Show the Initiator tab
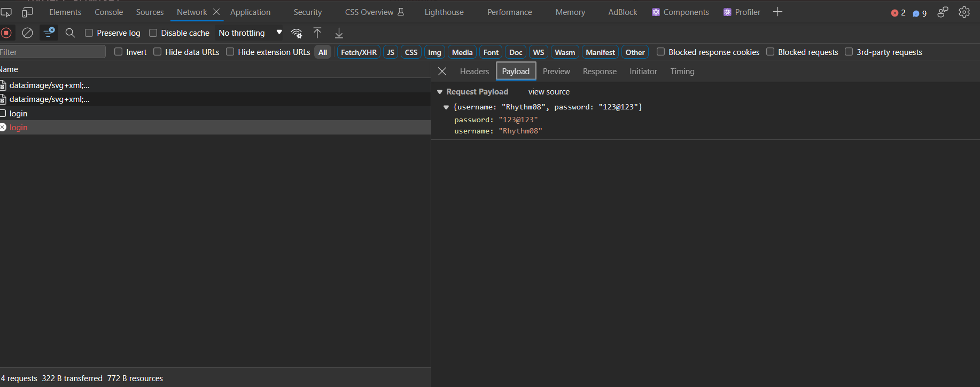Image resolution: width=980 pixels, height=387 pixels. point(643,72)
